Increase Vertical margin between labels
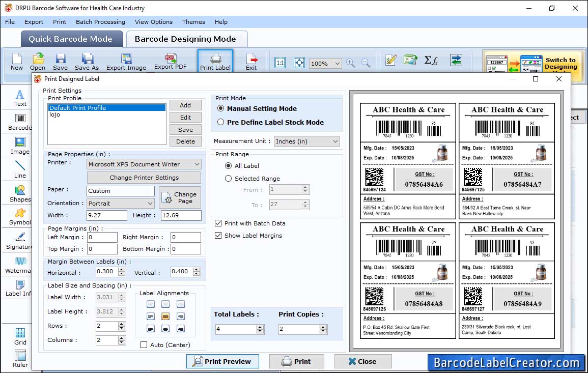The width and height of the screenshot is (588, 373). point(197,270)
